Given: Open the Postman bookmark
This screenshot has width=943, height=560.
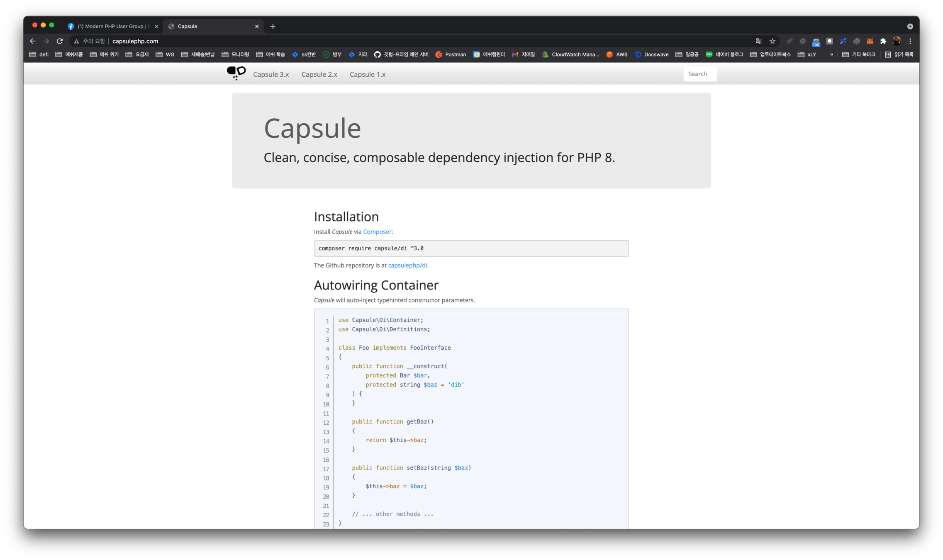Looking at the screenshot, I should [451, 54].
